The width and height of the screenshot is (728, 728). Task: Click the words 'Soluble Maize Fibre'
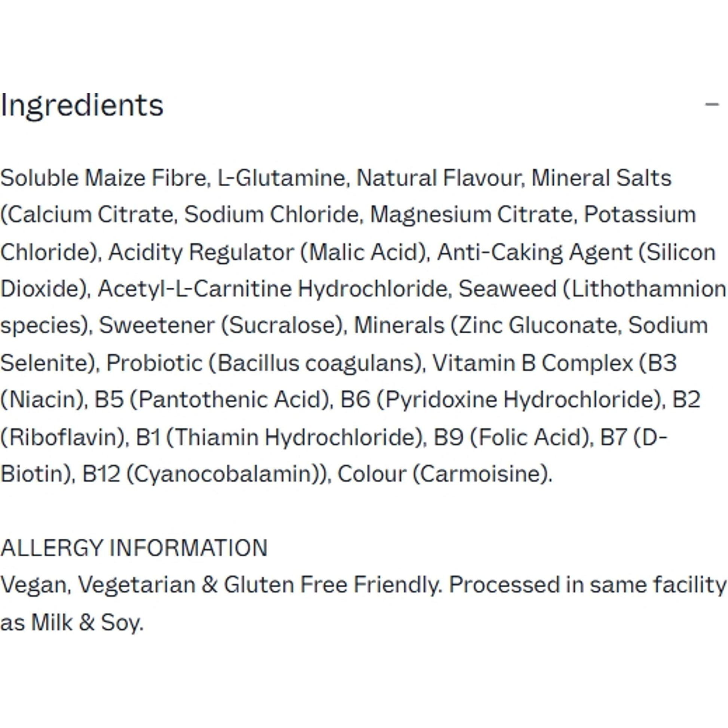[x=104, y=178]
